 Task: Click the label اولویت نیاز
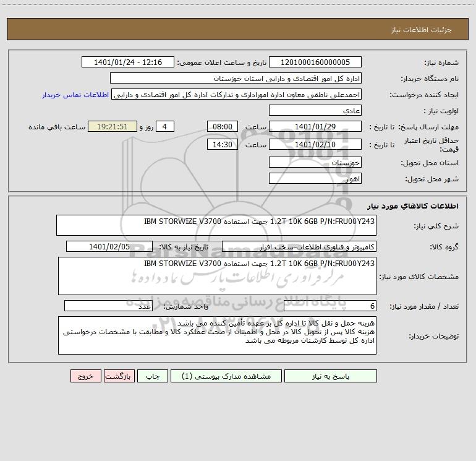pos(441,111)
